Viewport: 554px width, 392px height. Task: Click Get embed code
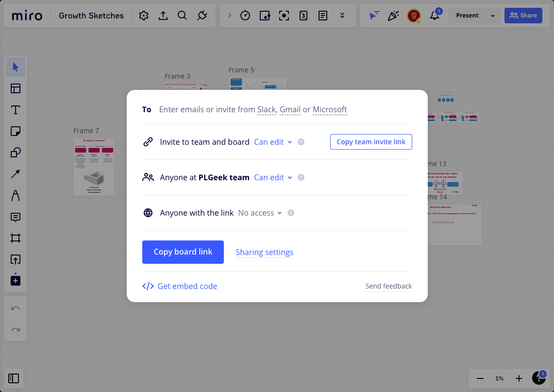pyautogui.click(x=180, y=286)
